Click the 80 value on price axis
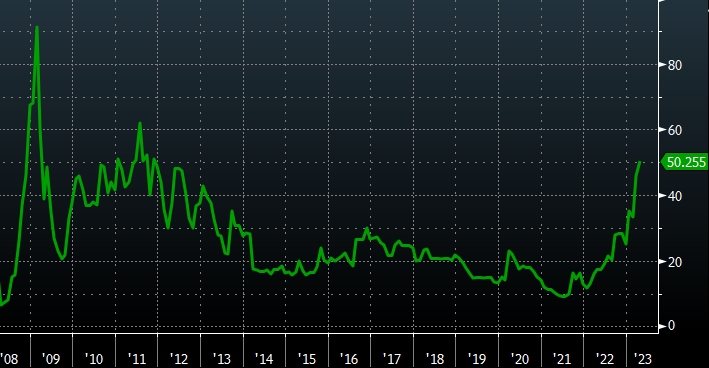The height and width of the screenshot is (368, 709). click(674, 65)
